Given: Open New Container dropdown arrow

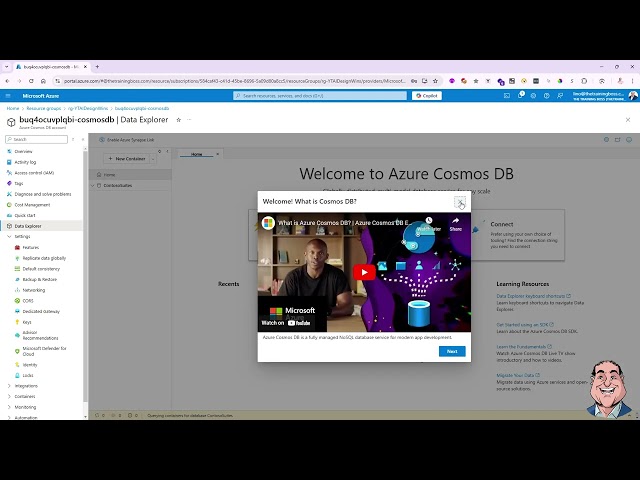Looking at the screenshot, I should pyautogui.click(x=153, y=159).
